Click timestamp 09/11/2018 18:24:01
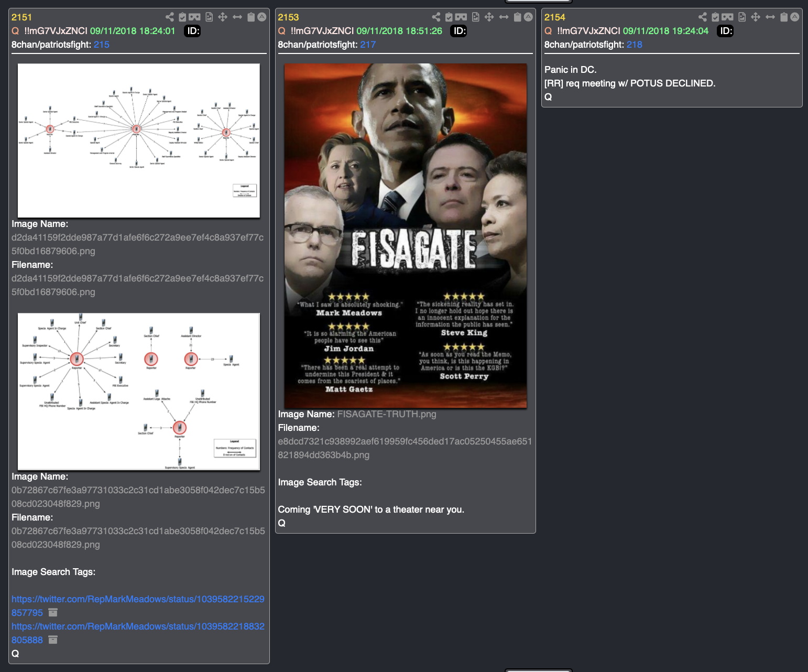 click(x=133, y=31)
